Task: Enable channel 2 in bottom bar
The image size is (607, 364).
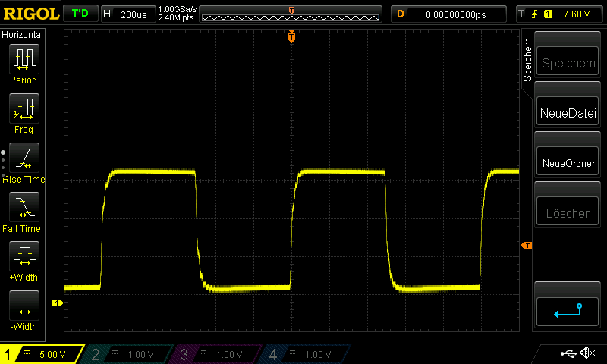Action: 129,354
